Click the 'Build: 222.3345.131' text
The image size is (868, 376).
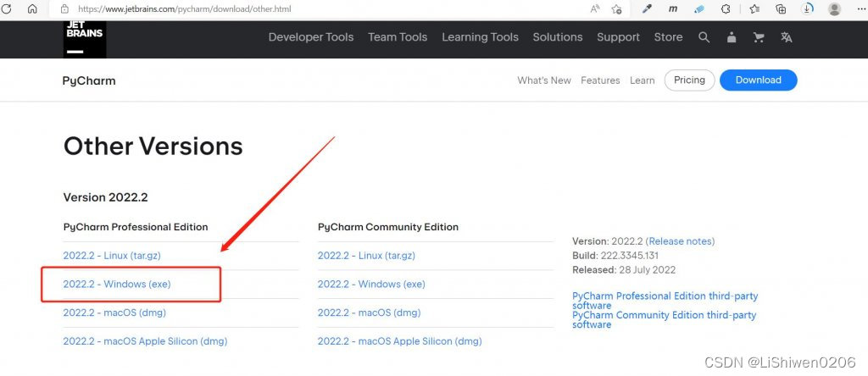pos(615,256)
